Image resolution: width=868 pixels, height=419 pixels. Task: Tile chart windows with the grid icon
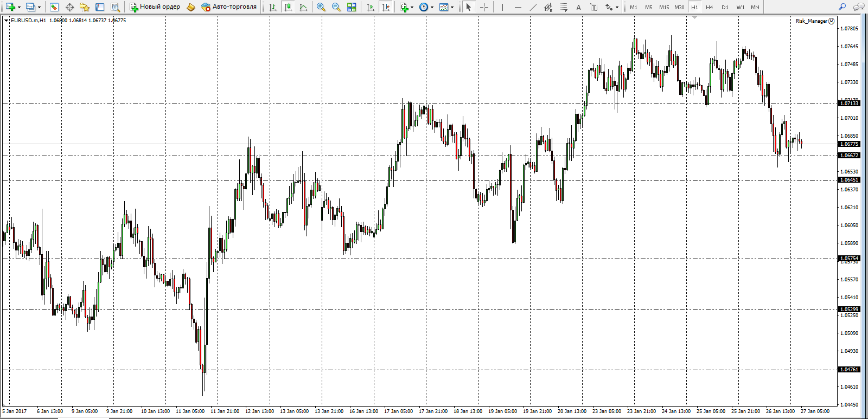click(352, 7)
